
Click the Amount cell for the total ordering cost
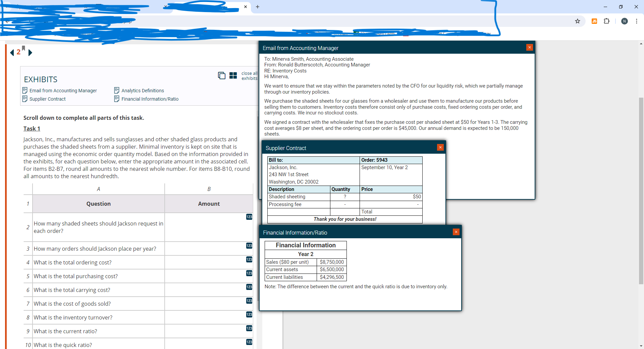(x=209, y=262)
